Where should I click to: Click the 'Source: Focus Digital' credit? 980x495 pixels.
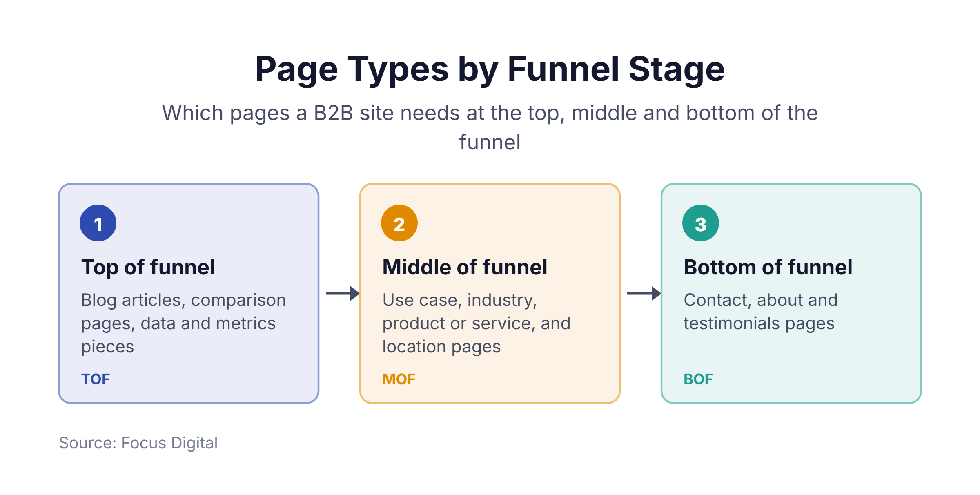(x=138, y=443)
